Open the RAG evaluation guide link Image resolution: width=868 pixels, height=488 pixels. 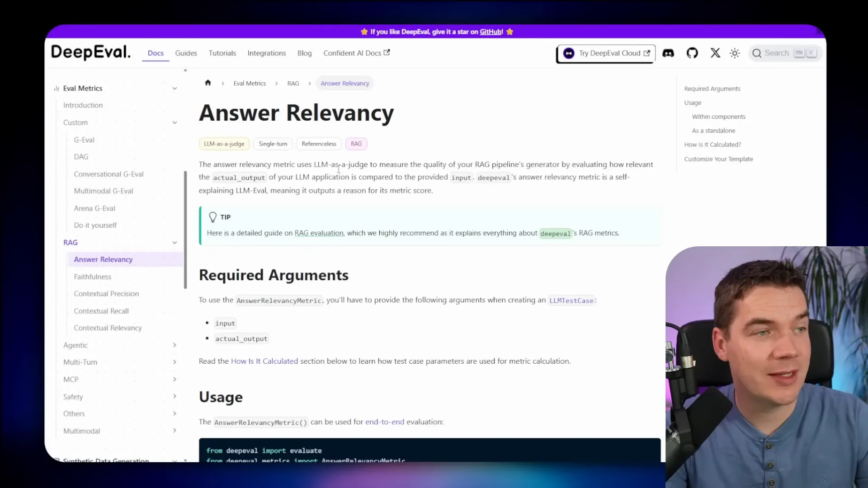(319, 233)
